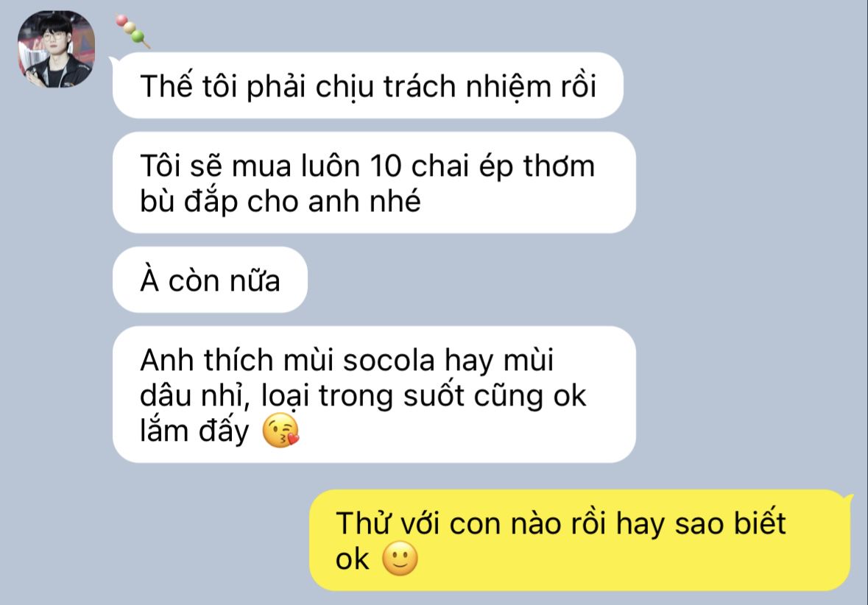Select the 'À còn nữa' message bubble
Viewport: 868px width, 605px height.
click(x=210, y=280)
